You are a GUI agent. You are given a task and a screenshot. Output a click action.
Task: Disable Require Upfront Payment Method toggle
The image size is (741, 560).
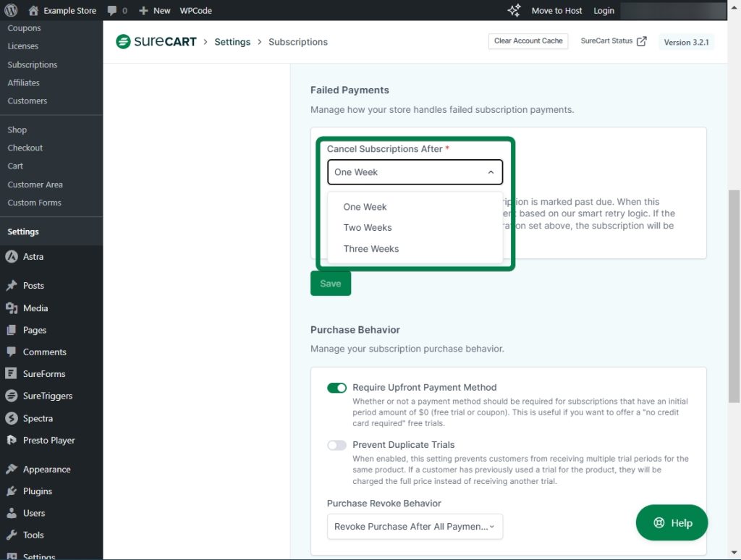[x=336, y=388]
